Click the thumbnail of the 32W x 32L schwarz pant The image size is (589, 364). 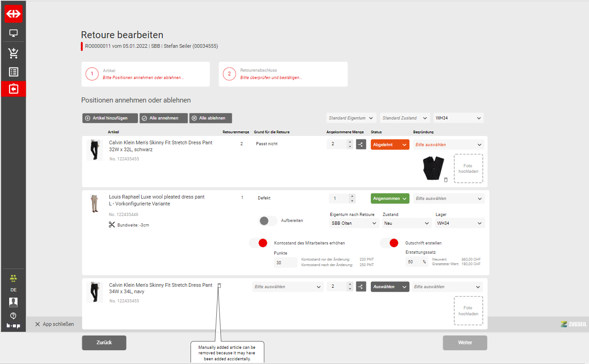click(95, 150)
